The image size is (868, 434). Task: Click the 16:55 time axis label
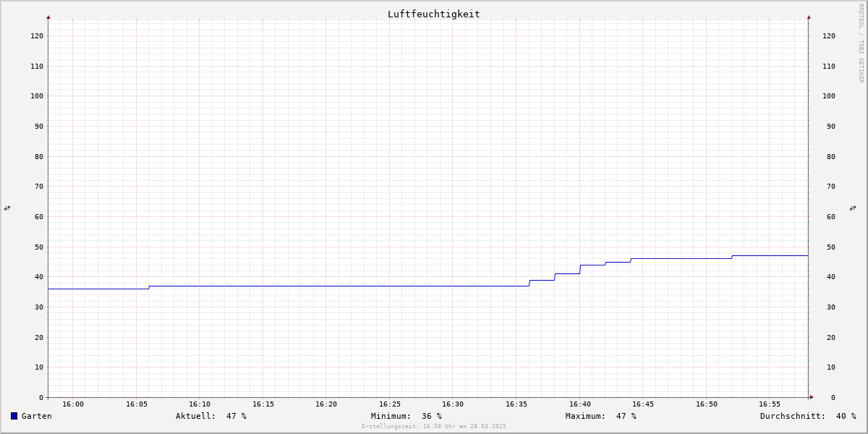(770, 404)
